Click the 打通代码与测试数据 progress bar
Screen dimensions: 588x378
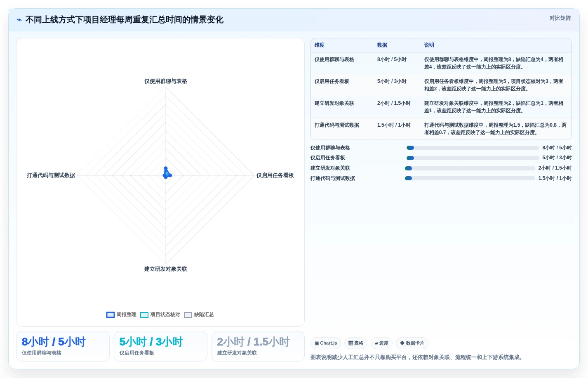(470, 178)
